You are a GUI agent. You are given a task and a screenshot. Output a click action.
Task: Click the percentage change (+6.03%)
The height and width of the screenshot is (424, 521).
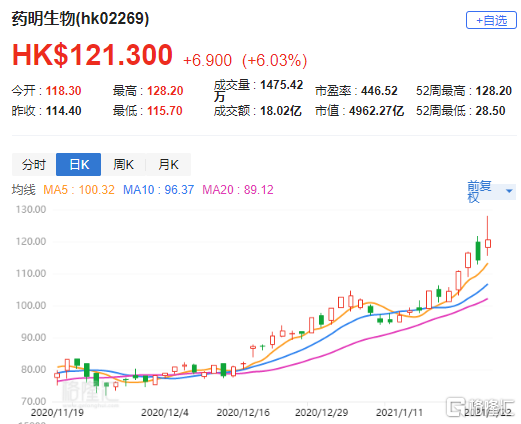click(x=275, y=61)
